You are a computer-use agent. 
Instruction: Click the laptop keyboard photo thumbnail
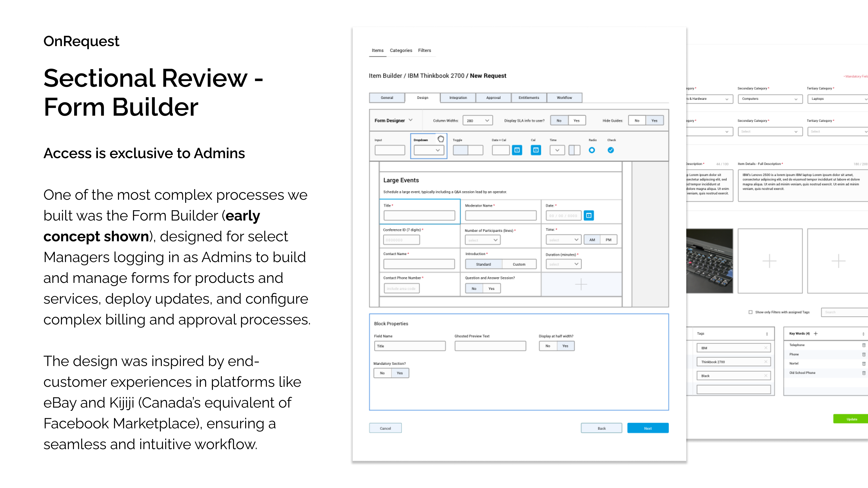point(709,261)
